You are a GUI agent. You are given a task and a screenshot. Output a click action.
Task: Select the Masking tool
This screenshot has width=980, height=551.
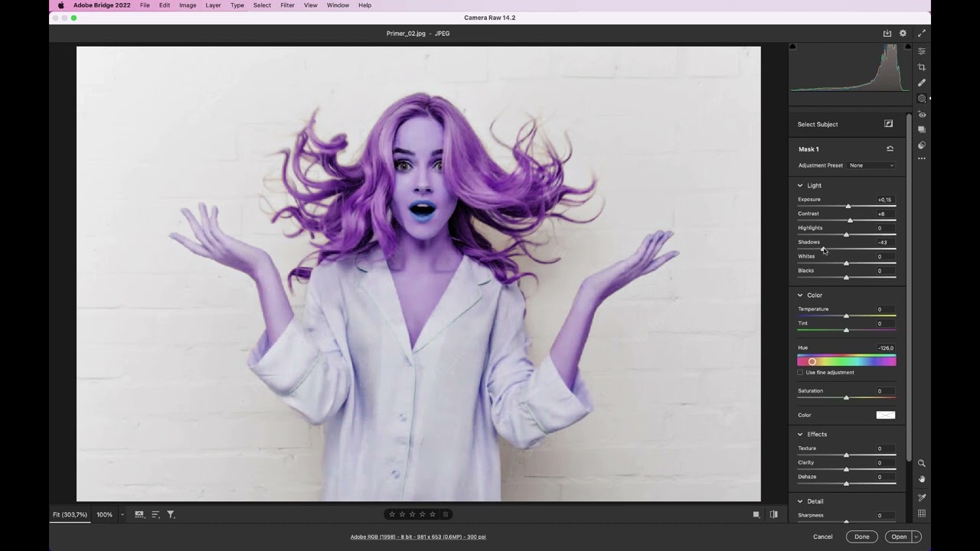click(x=922, y=98)
